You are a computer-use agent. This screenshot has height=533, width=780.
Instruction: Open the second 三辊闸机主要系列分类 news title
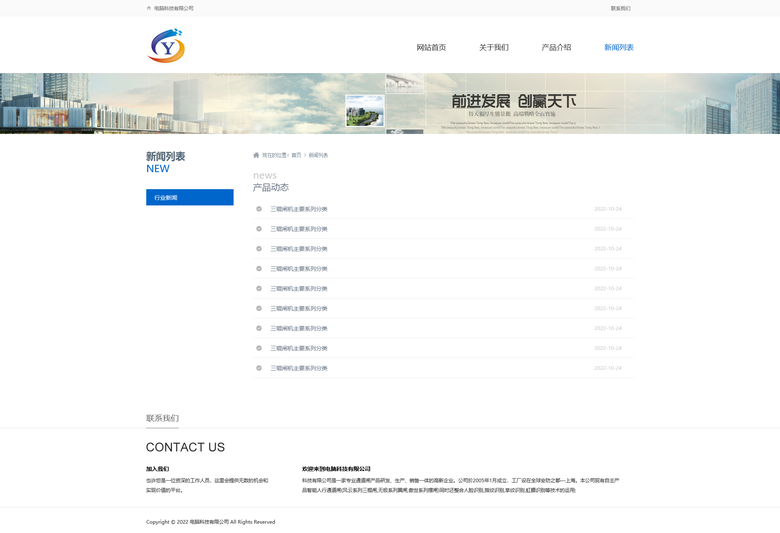298,229
